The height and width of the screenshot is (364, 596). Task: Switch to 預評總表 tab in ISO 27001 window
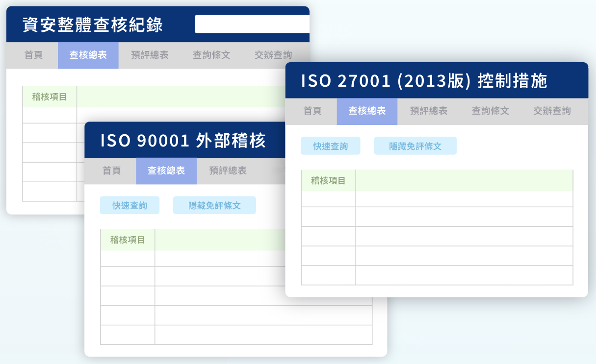pyautogui.click(x=429, y=111)
